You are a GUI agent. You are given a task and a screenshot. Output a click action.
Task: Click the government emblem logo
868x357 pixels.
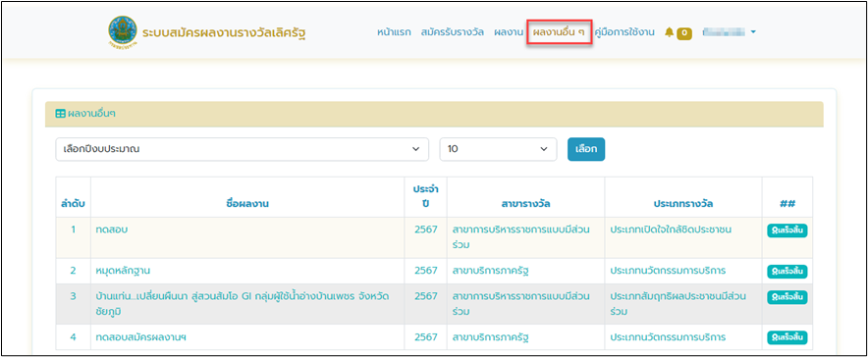pyautogui.click(x=123, y=31)
